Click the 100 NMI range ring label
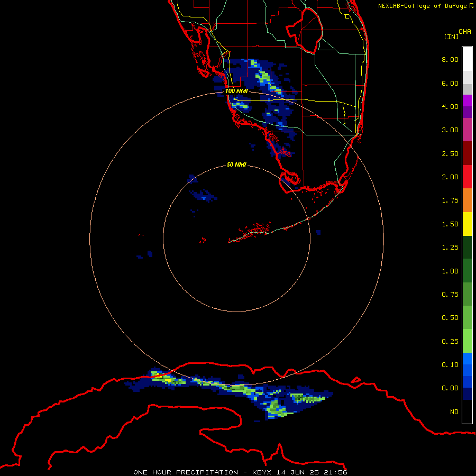The height and width of the screenshot is (476, 476). [x=236, y=91]
